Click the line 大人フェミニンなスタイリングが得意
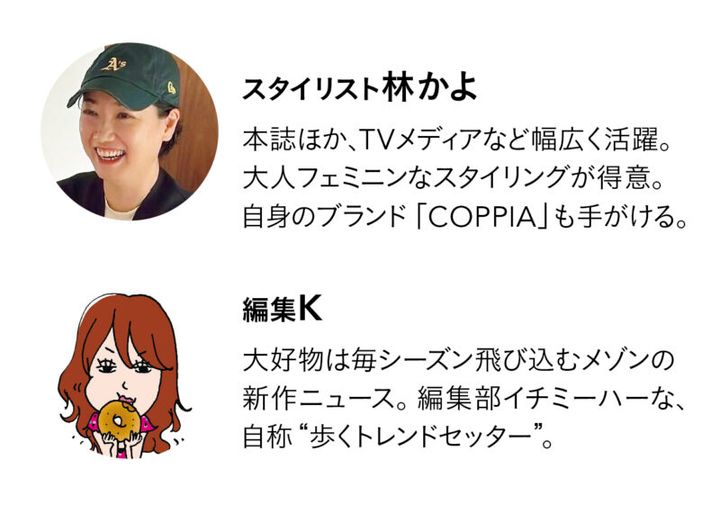The width and height of the screenshot is (720, 505). point(453,178)
